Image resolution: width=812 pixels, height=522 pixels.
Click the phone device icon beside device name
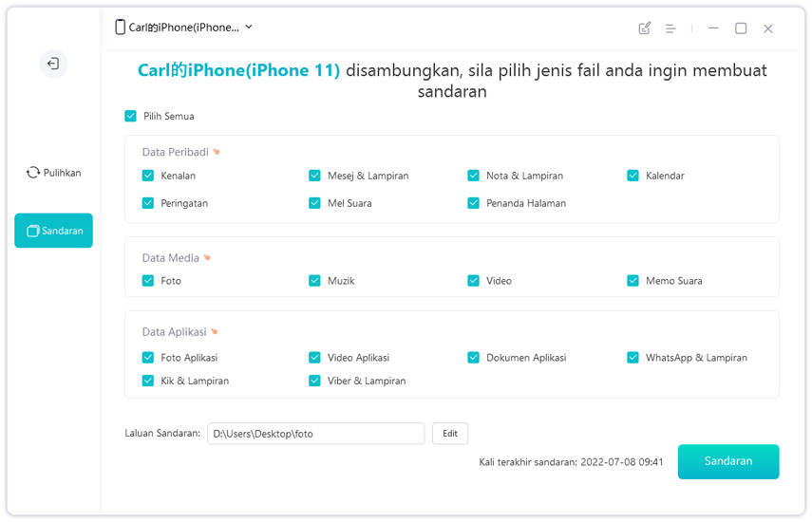tap(121, 28)
